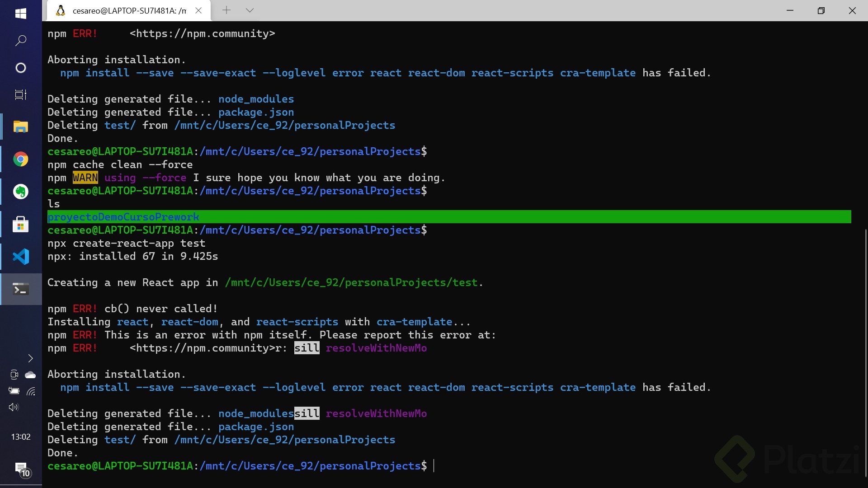Open Wi-Fi network tray icon
The height and width of the screenshot is (488, 868).
(x=31, y=391)
